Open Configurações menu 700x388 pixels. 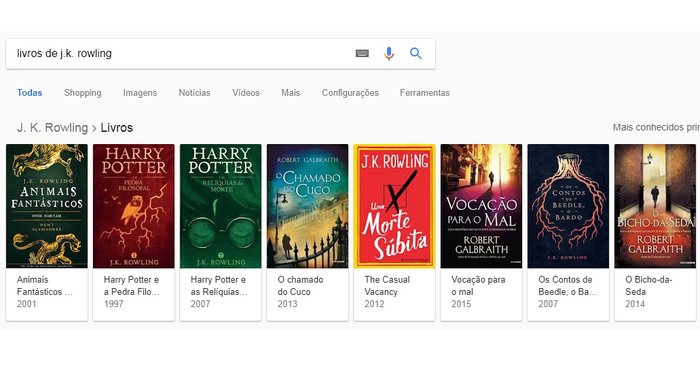[350, 93]
